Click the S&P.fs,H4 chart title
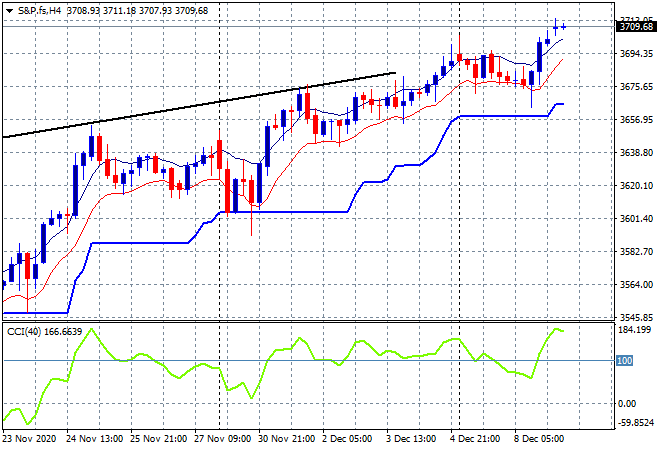Image resolution: width=660 pixels, height=450 pixels. click(x=40, y=11)
